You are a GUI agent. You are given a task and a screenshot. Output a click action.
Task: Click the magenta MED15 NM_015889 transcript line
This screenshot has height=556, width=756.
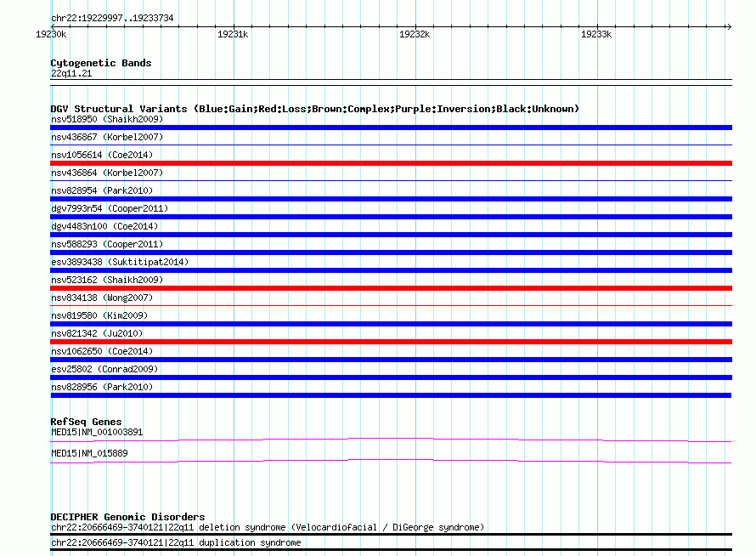[391, 461]
